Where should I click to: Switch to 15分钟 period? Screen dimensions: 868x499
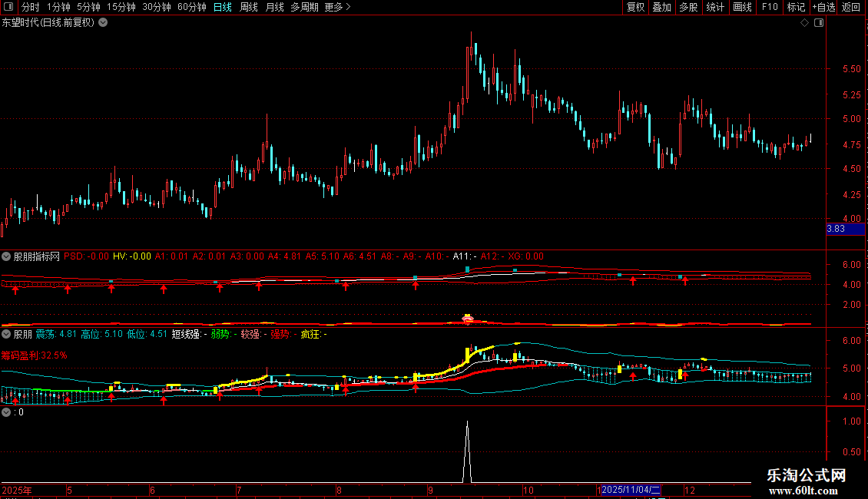coord(121,7)
